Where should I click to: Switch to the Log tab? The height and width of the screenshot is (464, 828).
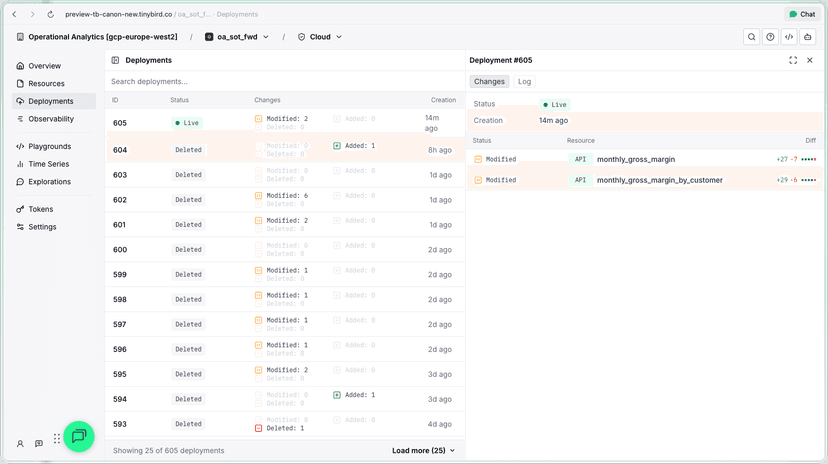click(524, 81)
